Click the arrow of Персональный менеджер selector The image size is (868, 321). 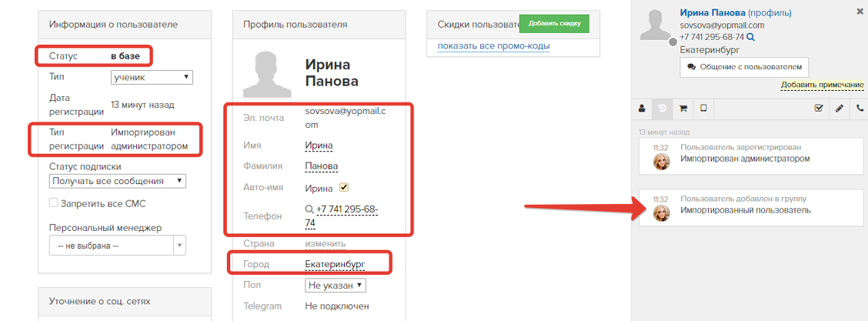(180, 246)
